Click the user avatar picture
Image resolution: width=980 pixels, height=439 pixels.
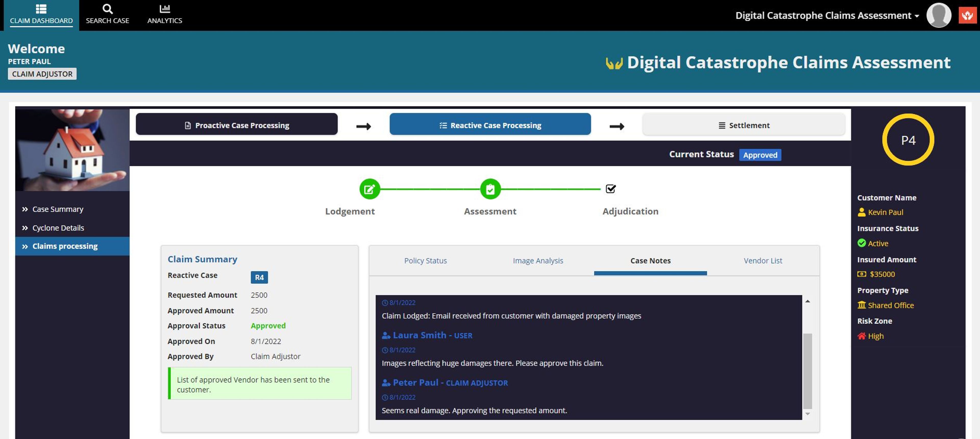point(939,15)
